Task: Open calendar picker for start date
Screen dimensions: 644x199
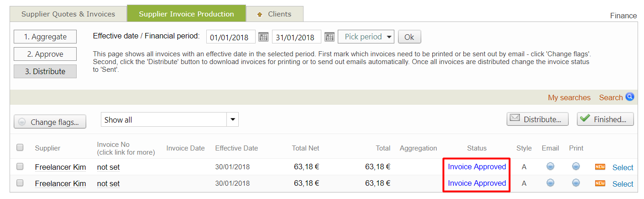Action: pyautogui.click(x=263, y=37)
